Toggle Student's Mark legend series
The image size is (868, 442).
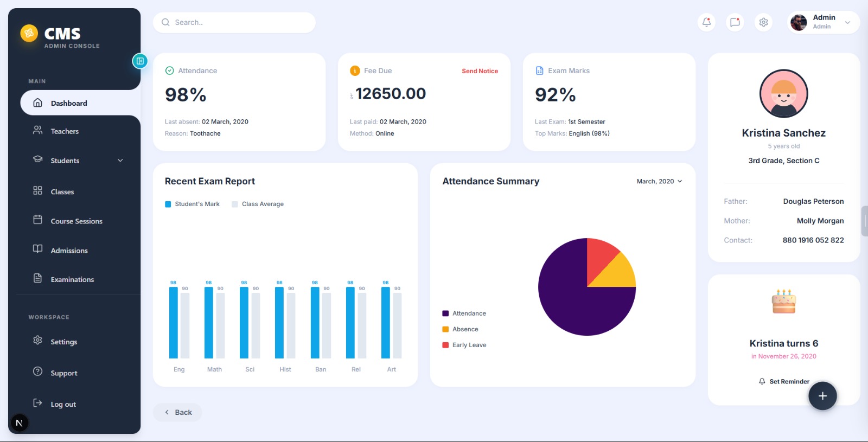pyautogui.click(x=193, y=204)
